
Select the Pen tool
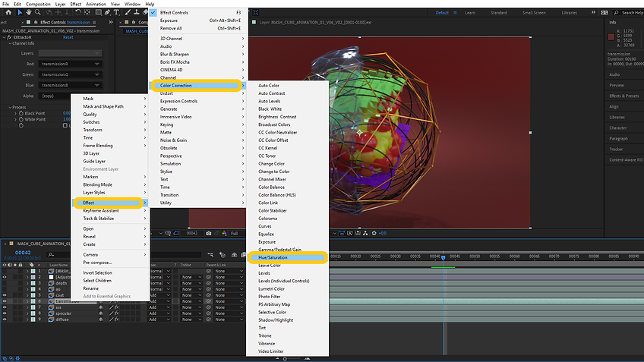click(x=108, y=12)
